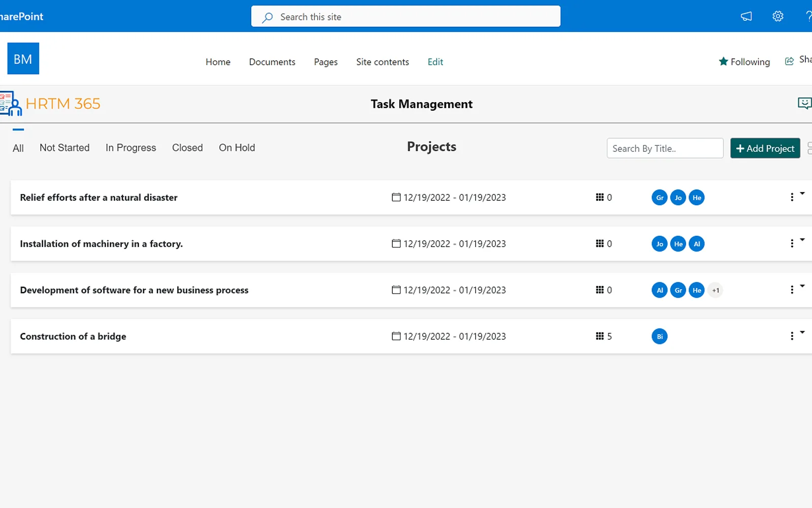The height and width of the screenshot is (508, 812).
Task: Click the Gr avatar on Relief efforts row
Action: (x=659, y=198)
